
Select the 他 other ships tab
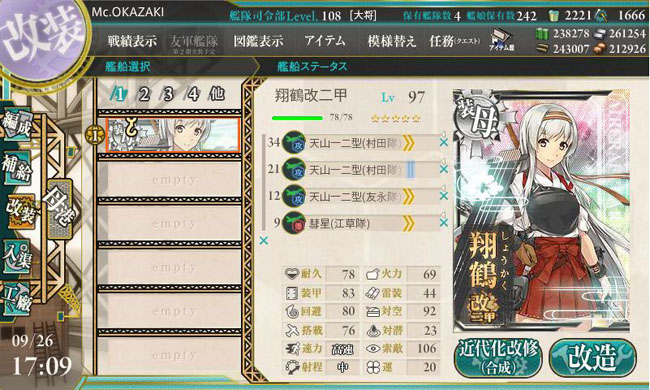217,94
